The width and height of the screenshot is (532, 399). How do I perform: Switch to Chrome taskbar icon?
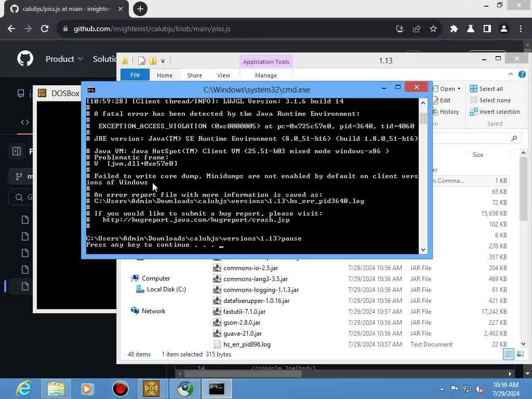[185, 389]
